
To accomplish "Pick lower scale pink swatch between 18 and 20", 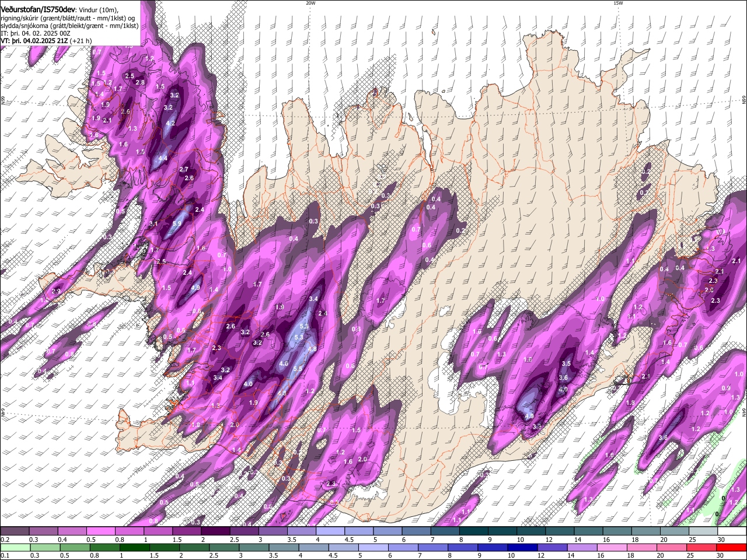I will click(642, 547).
